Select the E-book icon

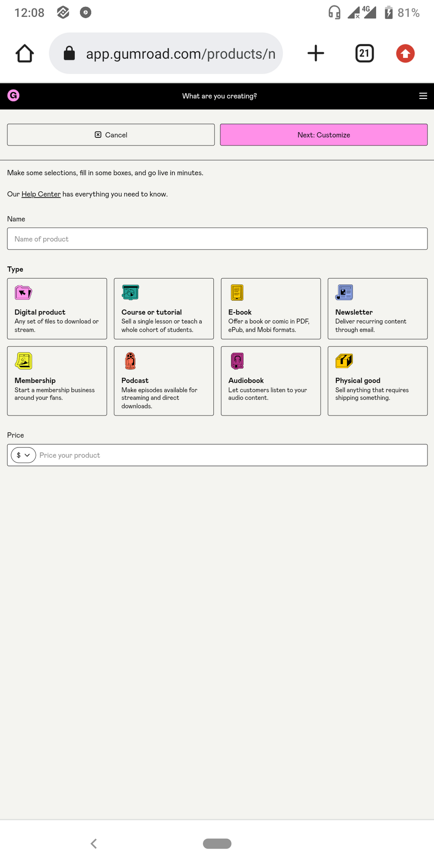tap(237, 292)
